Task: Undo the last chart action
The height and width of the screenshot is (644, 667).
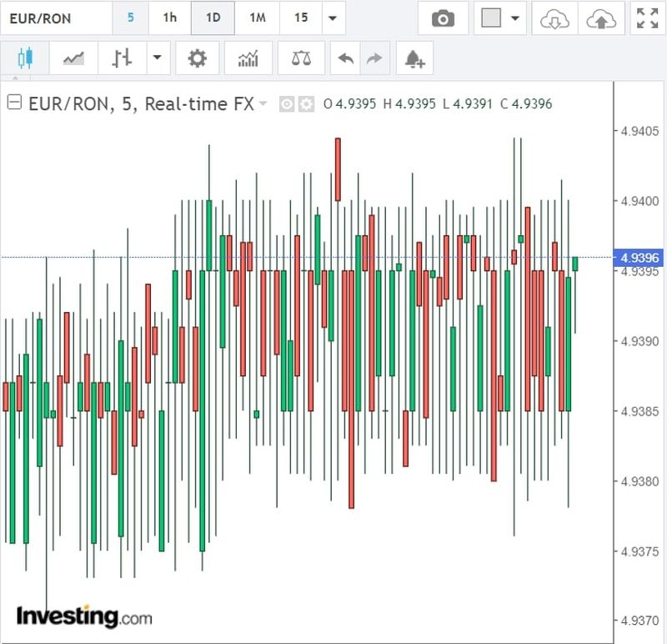Action: (x=346, y=58)
